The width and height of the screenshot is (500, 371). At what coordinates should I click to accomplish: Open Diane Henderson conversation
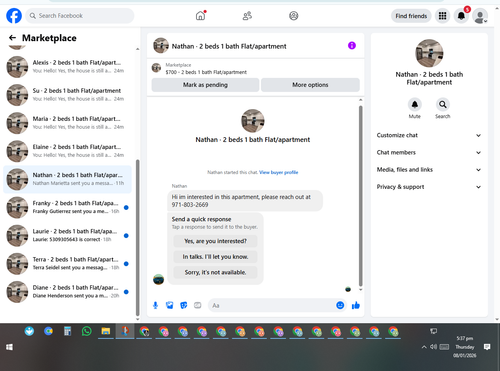click(x=68, y=292)
